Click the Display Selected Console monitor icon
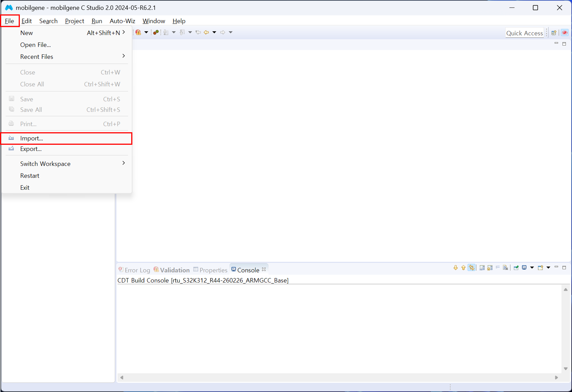Image resolution: width=572 pixels, height=392 pixels. pos(524,268)
